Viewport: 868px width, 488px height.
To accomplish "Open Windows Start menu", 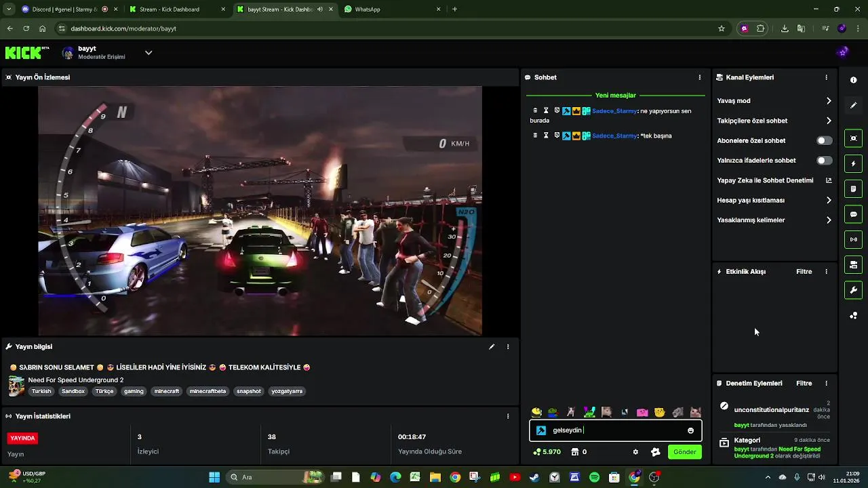I will [x=214, y=477].
